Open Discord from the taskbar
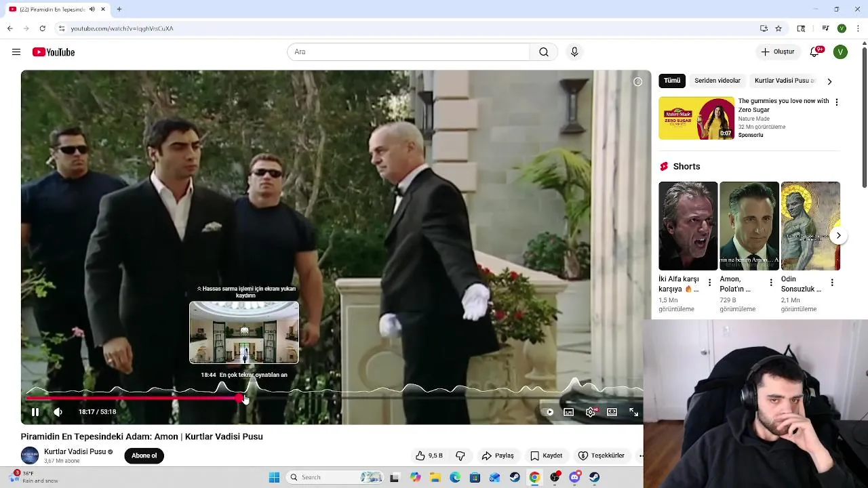868x488 pixels. [575, 477]
